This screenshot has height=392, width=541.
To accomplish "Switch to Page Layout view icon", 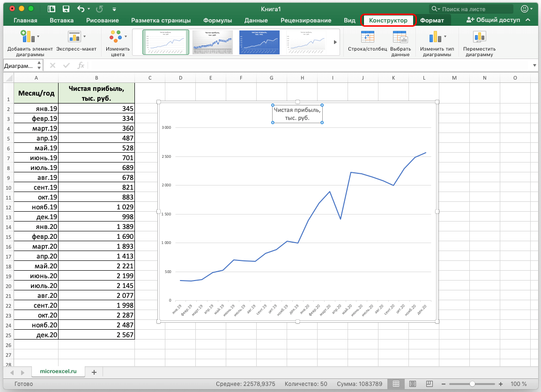I will (x=413, y=384).
